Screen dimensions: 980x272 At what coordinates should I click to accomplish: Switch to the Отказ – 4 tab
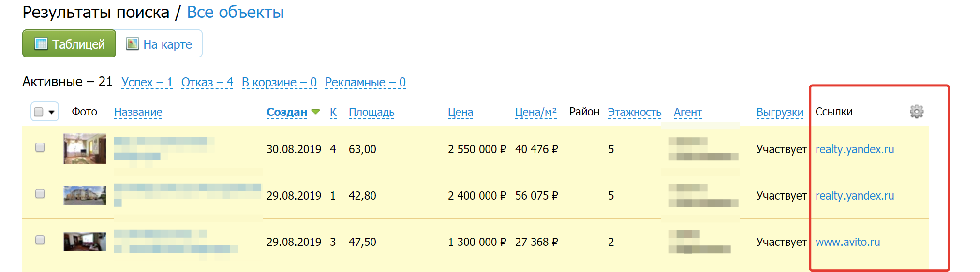207,82
